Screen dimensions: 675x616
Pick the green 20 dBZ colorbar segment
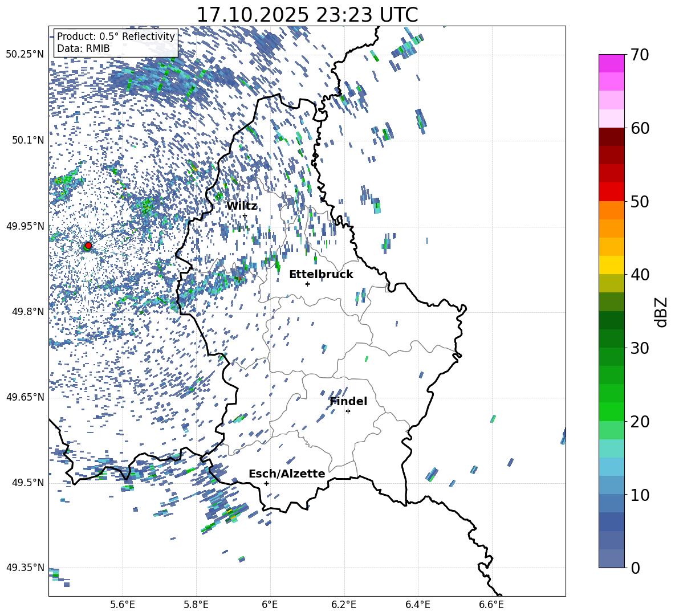(x=611, y=411)
